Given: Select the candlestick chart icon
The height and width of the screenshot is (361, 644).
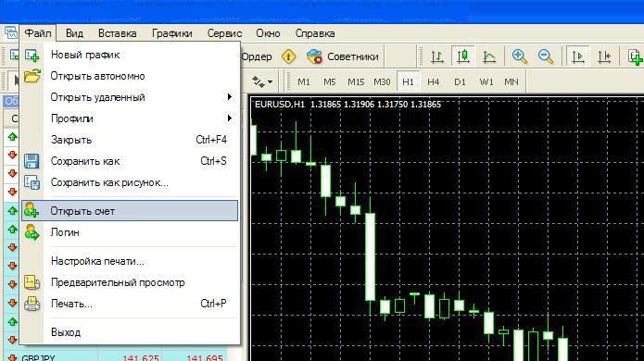Looking at the screenshot, I should (463, 56).
